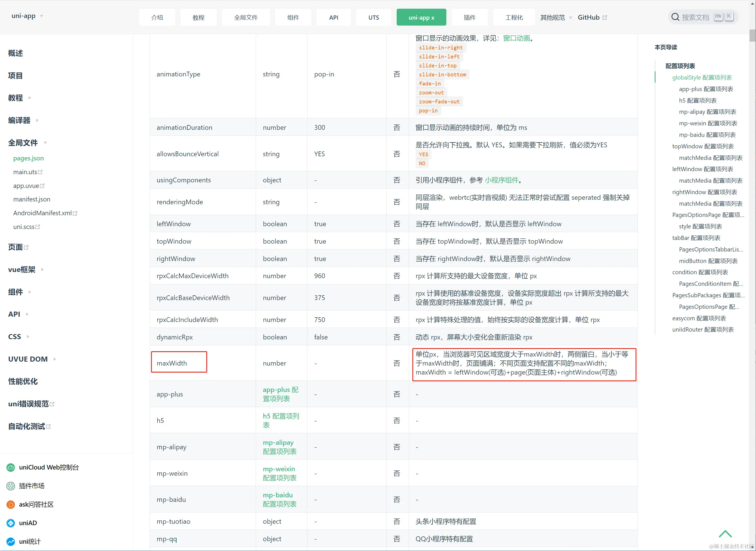Click the back-to-top arrow icon
This screenshot has width=756, height=551.
click(x=725, y=534)
